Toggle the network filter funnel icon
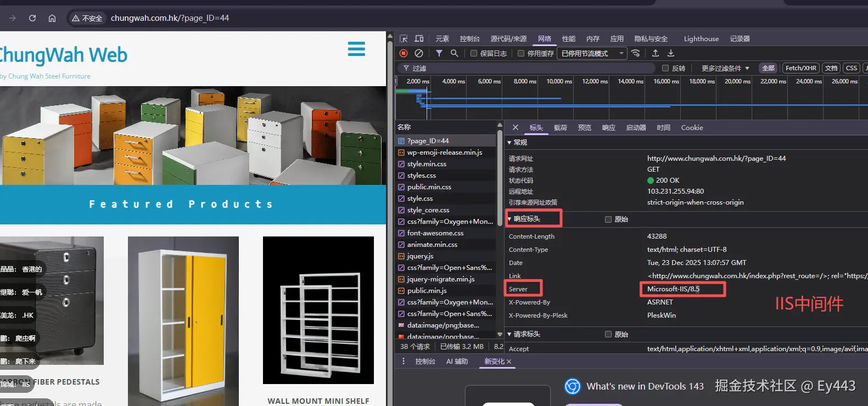 point(439,53)
